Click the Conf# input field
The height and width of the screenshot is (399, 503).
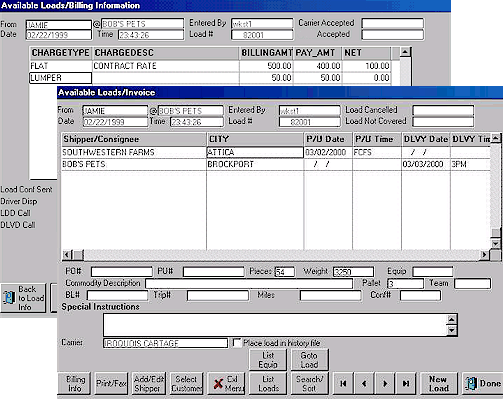pyautogui.click(x=420, y=295)
